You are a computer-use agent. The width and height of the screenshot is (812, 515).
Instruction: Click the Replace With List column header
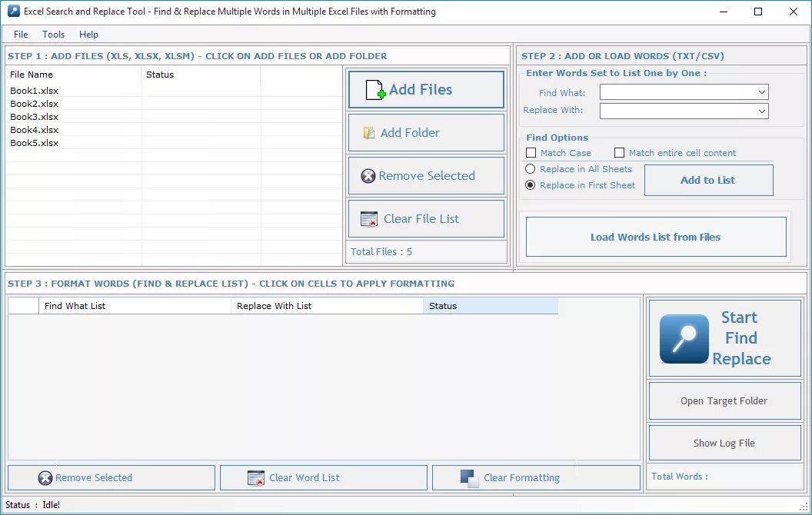tap(327, 306)
